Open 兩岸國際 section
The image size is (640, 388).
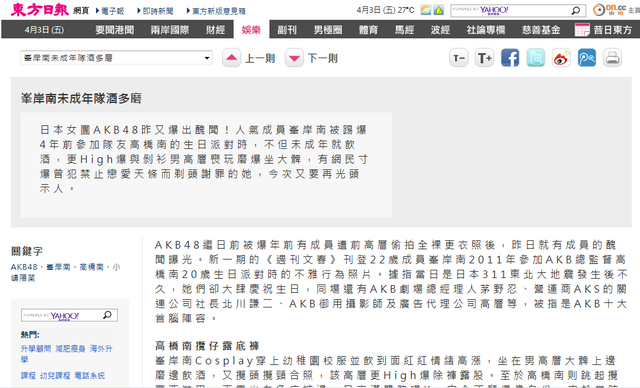point(170,30)
